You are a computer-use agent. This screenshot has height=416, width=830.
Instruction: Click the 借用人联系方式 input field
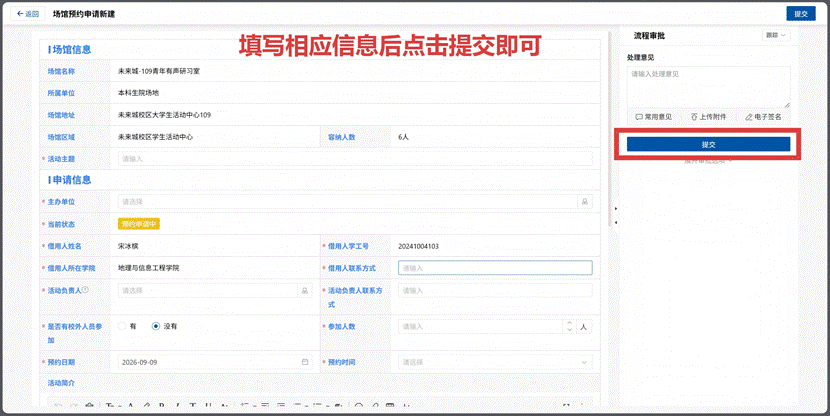pyautogui.click(x=495, y=268)
